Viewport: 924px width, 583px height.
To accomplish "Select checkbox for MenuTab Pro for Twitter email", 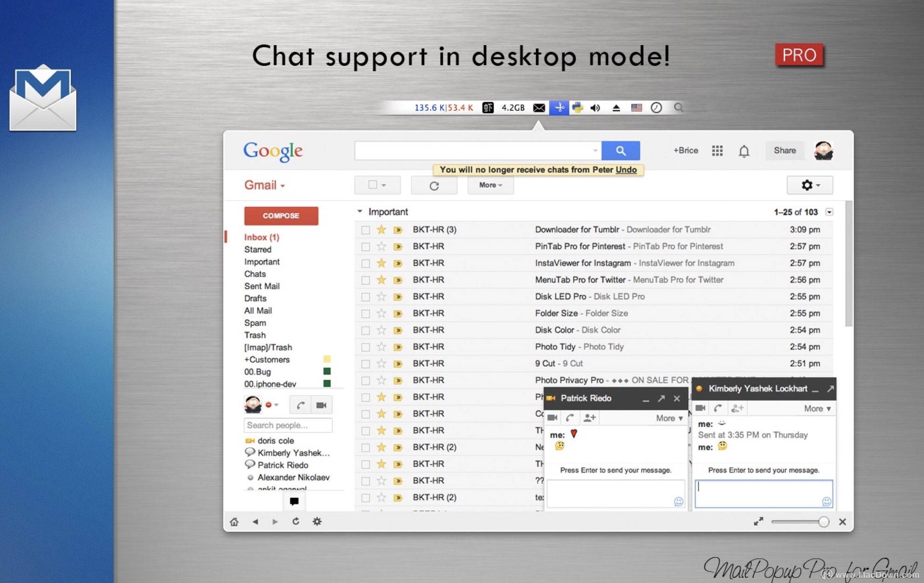I will coord(365,280).
